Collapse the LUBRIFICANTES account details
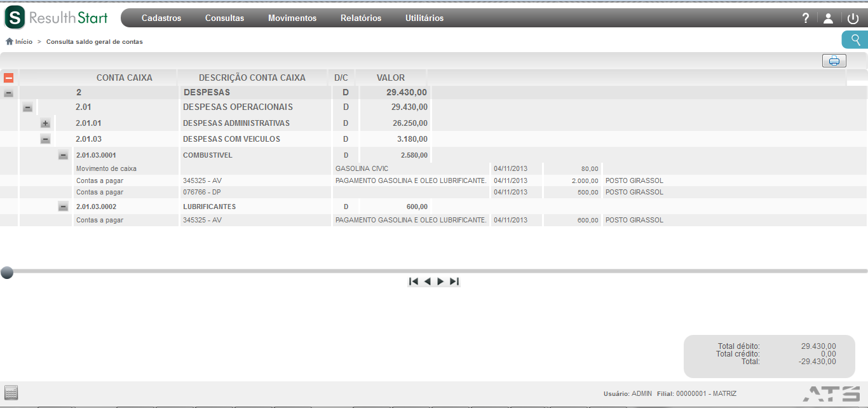 click(x=63, y=207)
